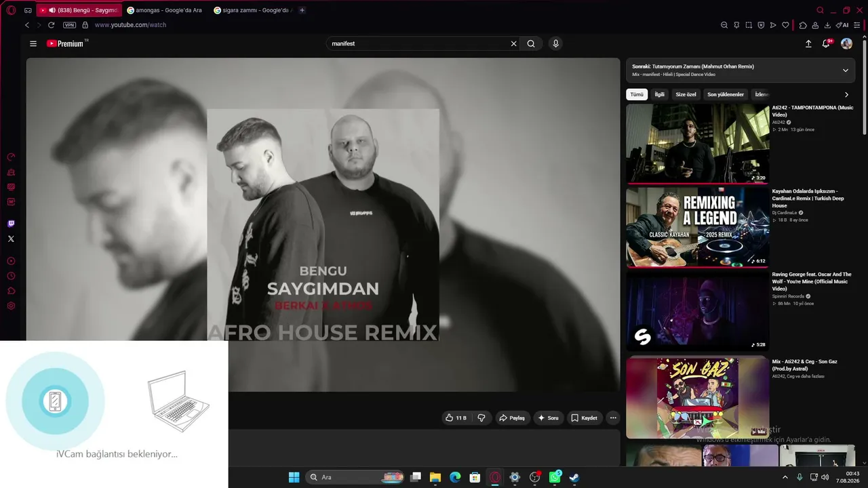Click the Windows taskbar Ara search box
This screenshot has height=488, width=868.
point(355,477)
